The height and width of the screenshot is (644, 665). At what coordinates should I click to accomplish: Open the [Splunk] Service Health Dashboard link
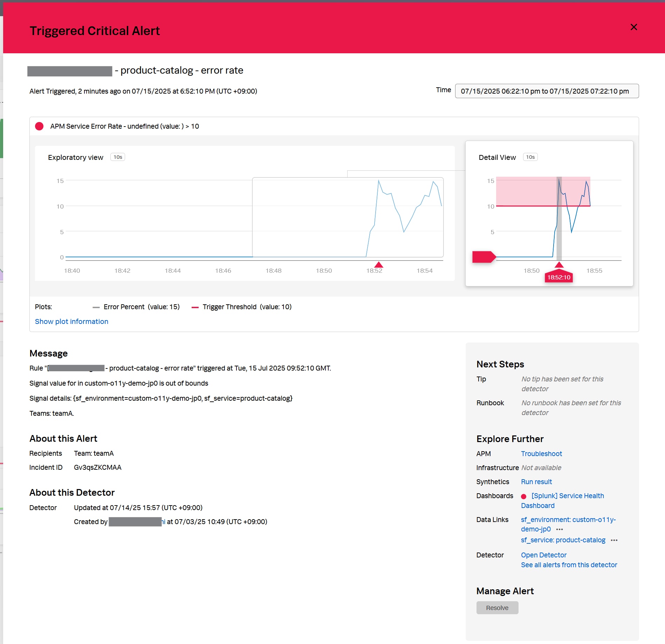click(563, 501)
